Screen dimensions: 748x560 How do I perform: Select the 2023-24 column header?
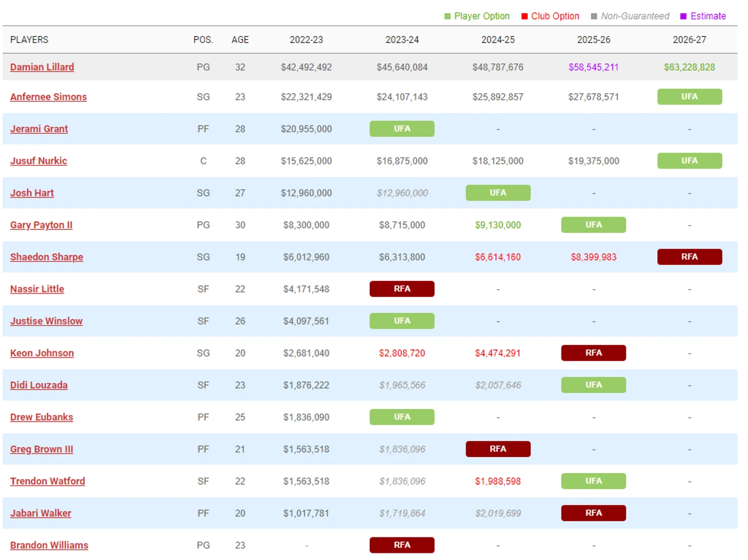(402, 40)
